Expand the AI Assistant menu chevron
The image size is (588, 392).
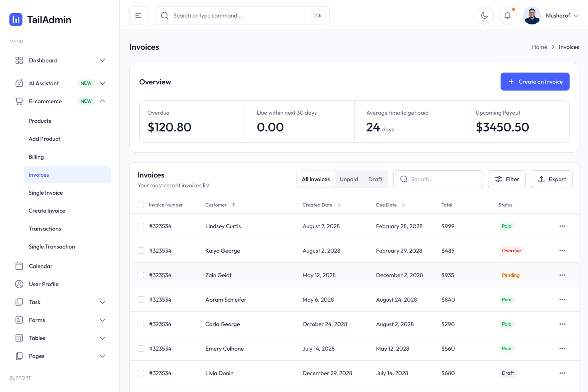pos(102,83)
